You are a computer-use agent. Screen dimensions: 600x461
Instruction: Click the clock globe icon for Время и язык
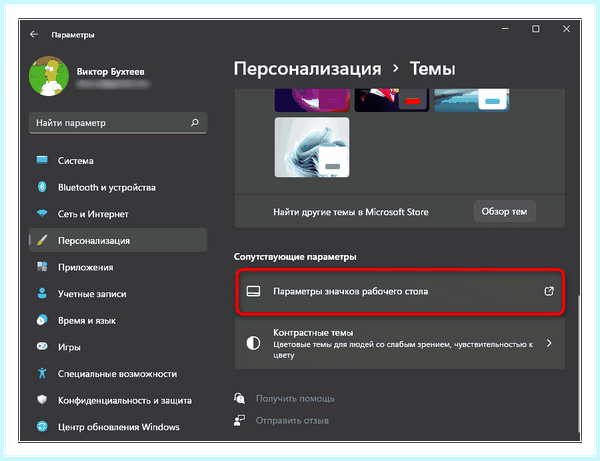coord(42,320)
